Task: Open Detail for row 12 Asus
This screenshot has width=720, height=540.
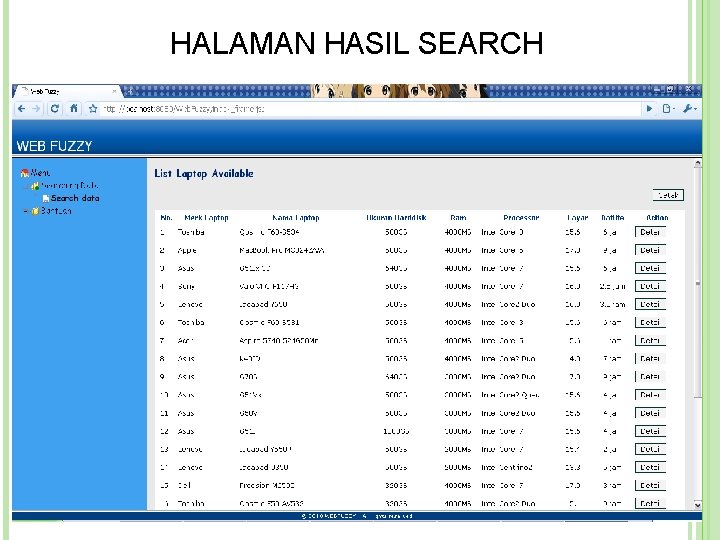Action: point(650,431)
